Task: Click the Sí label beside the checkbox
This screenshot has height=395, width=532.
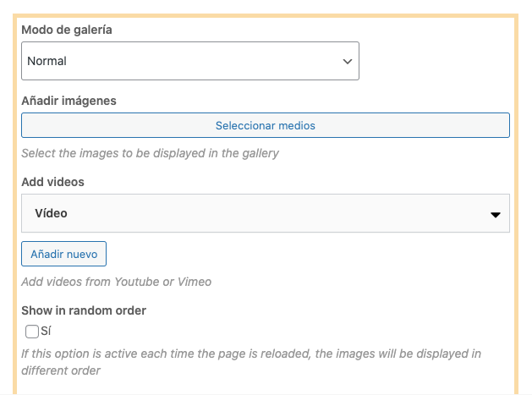Action: coord(46,332)
